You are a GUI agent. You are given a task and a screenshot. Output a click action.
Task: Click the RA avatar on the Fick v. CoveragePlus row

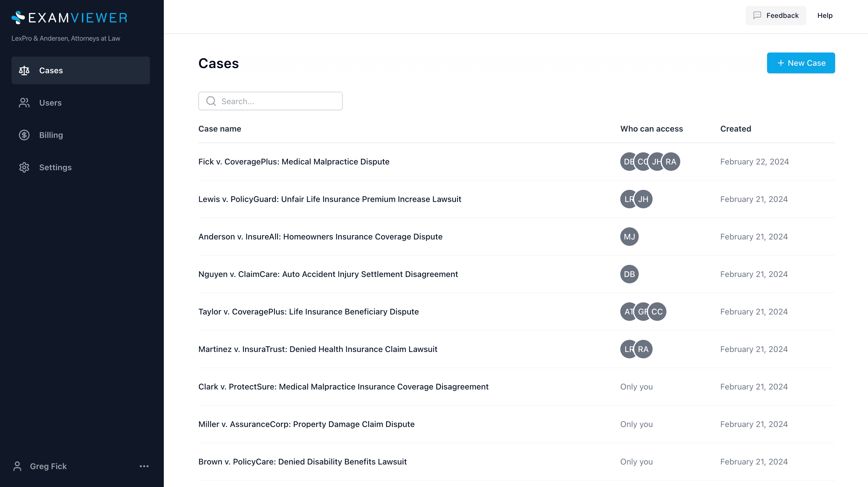pos(671,162)
